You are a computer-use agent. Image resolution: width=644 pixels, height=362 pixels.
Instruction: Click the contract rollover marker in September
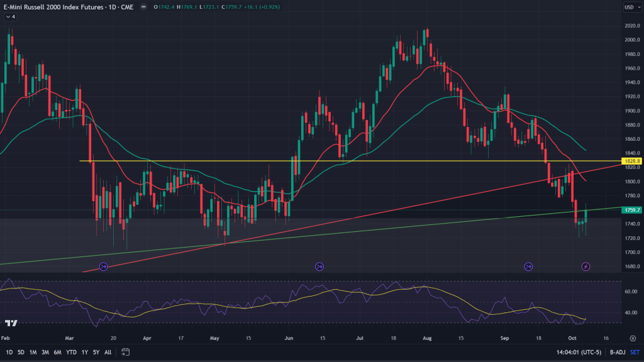pyautogui.click(x=529, y=266)
